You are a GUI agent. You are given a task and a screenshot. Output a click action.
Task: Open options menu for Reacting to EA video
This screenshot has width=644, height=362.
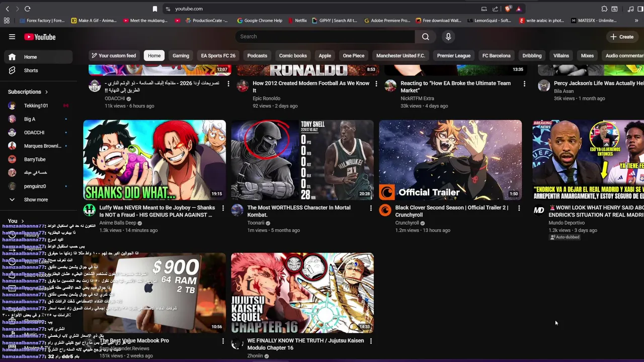[x=524, y=84]
